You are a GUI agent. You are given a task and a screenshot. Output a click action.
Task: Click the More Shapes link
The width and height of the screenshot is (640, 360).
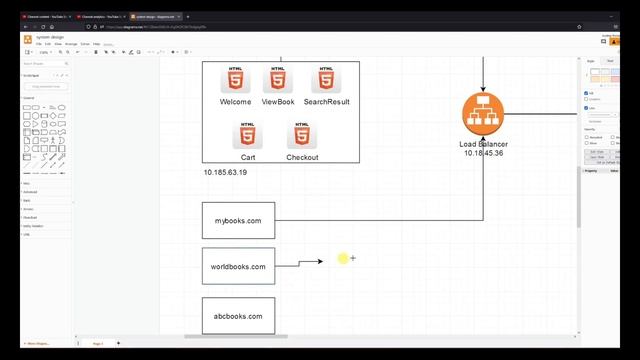click(38, 344)
